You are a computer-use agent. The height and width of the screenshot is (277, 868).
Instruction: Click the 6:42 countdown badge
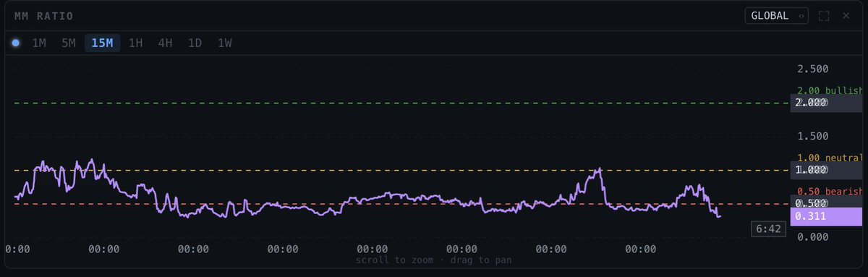[x=768, y=229]
